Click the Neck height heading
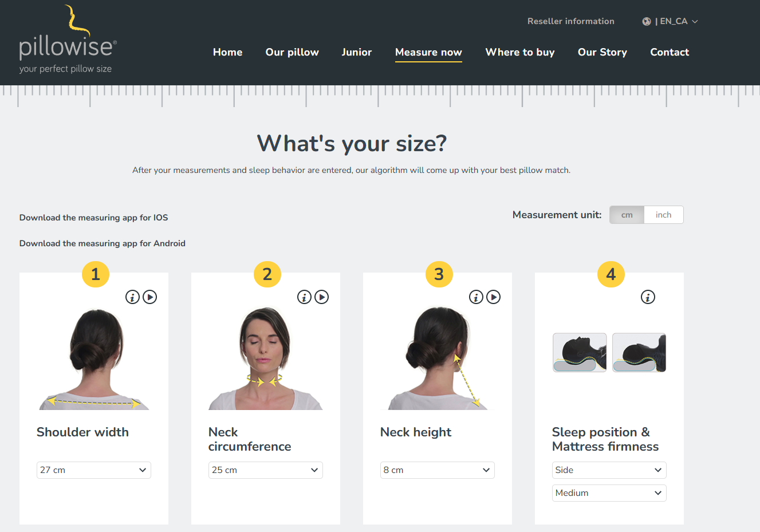This screenshot has height=532, width=760. (x=416, y=432)
